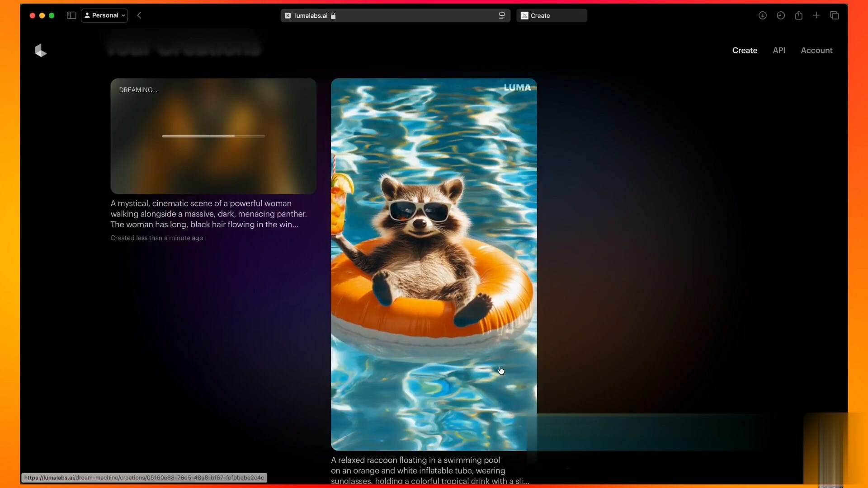Open the Create navigation item
Viewport: 868px width, 488px height.
[x=745, y=51]
